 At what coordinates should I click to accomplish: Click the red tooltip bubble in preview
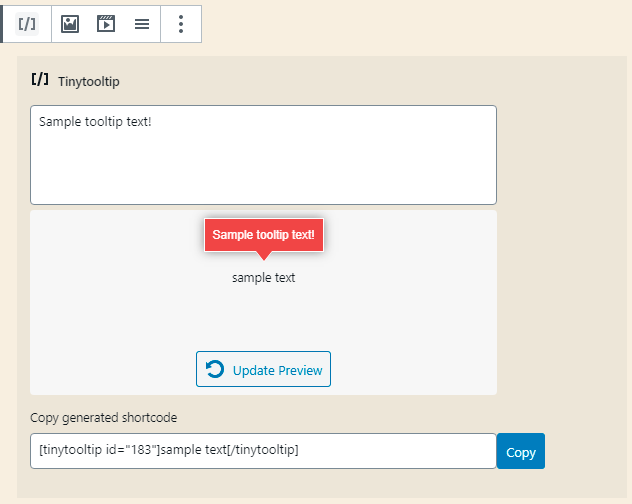[264, 235]
